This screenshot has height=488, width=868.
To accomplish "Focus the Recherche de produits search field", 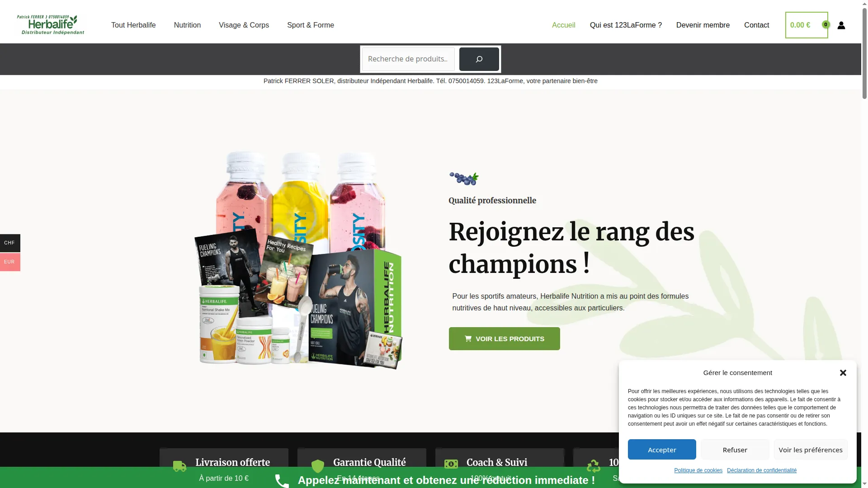I will tap(408, 59).
